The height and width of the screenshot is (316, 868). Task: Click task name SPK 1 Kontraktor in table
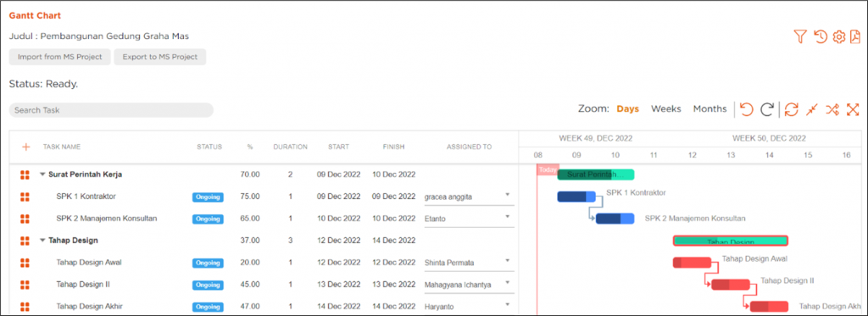click(86, 197)
